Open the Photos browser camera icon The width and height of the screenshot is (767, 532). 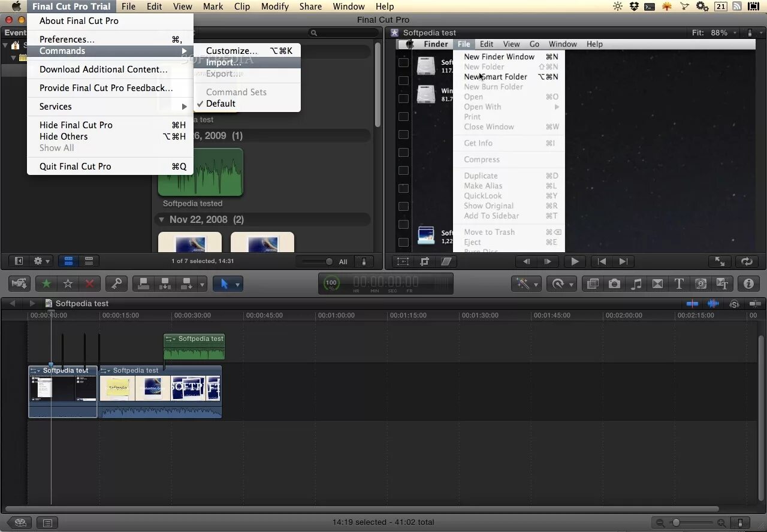click(x=614, y=283)
